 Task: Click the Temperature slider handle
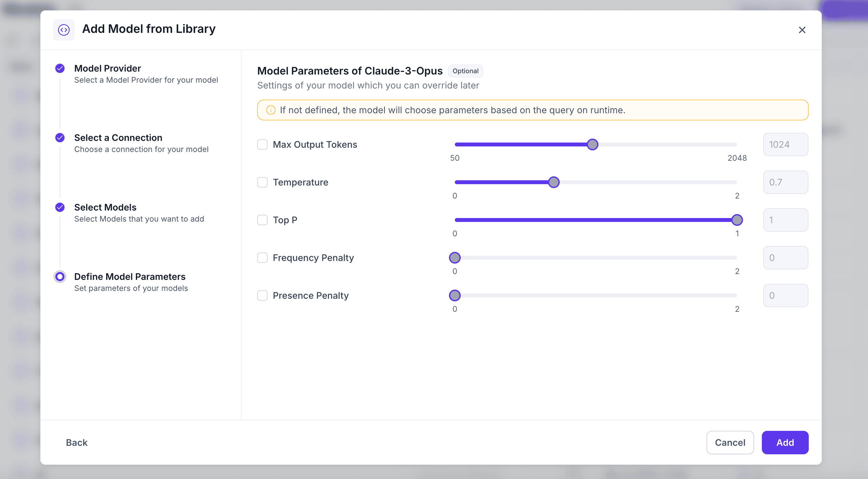[553, 182]
